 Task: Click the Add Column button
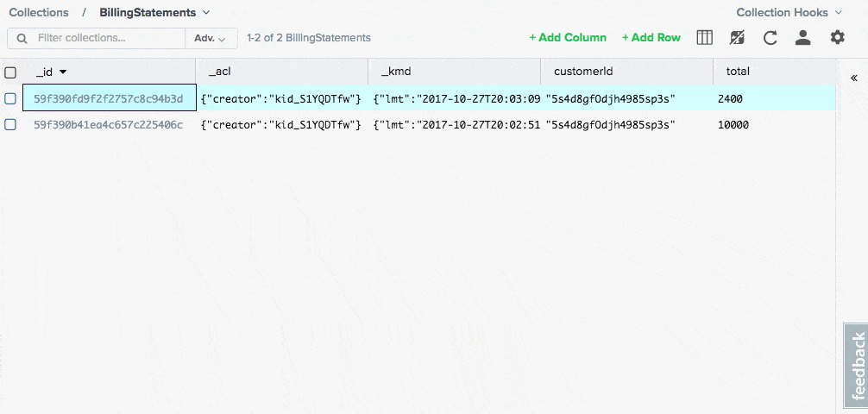pyautogui.click(x=568, y=38)
